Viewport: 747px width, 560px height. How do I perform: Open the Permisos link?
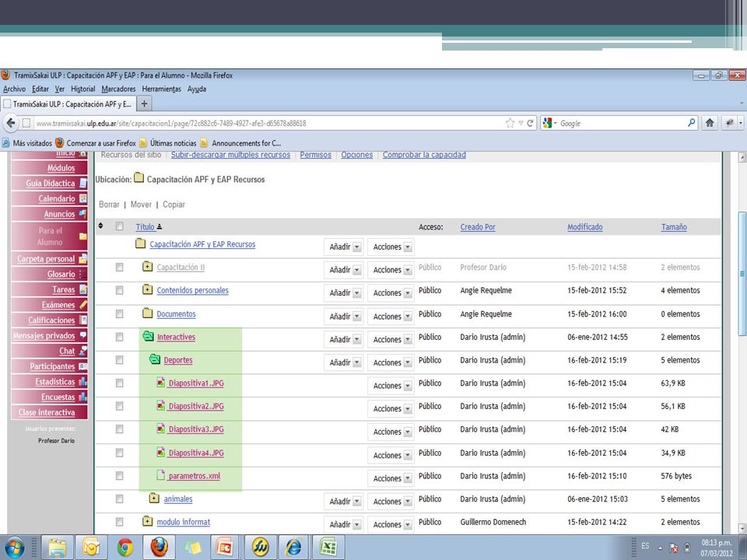315,155
